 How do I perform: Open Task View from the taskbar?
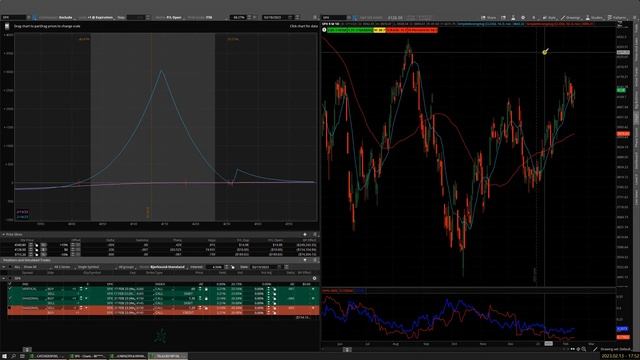[22, 356]
